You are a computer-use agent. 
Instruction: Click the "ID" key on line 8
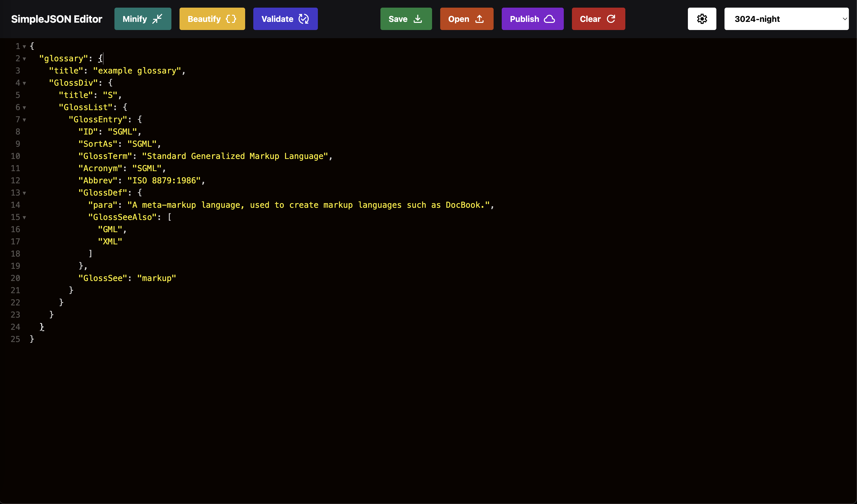(x=88, y=132)
